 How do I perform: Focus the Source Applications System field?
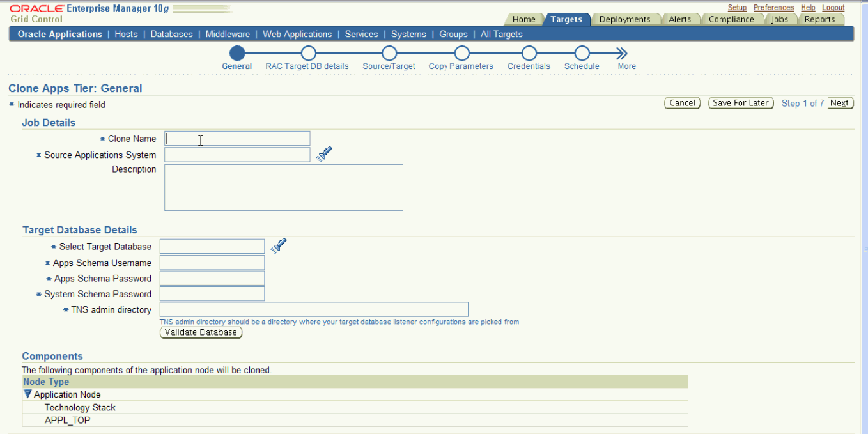click(x=237, y=155)
